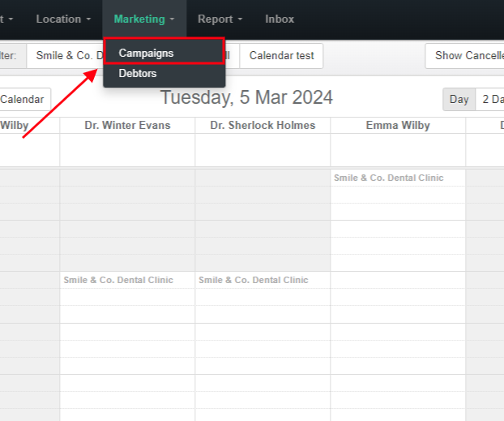This screenshot has width=504, height=421.
Task: Toggle the Calendar test filter
Action: pos(281,56)
